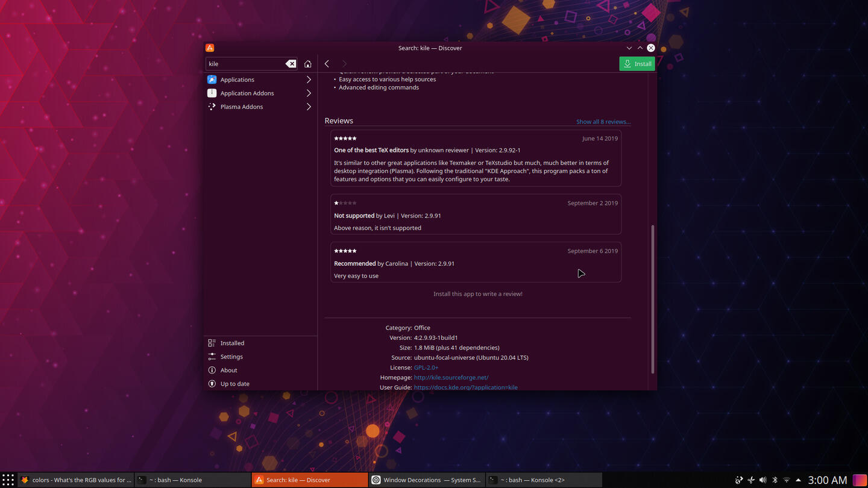Open Discover Settings page
This screenshot has height=488, width=868.
click(260, 357)
